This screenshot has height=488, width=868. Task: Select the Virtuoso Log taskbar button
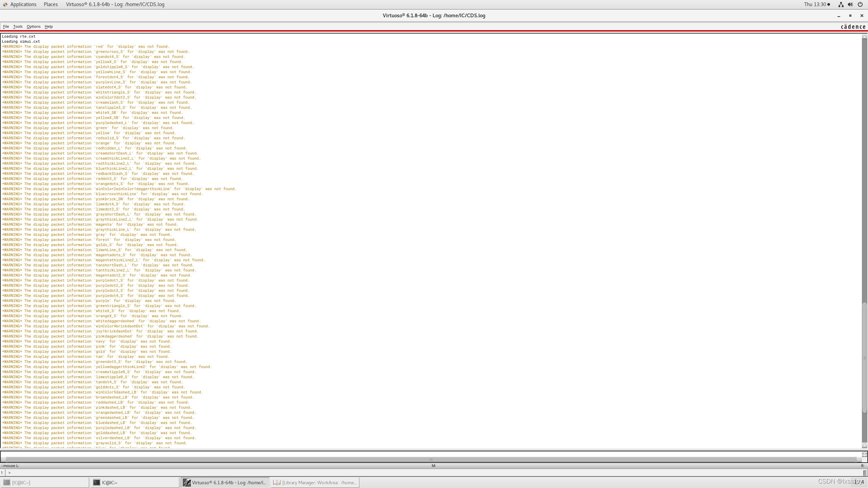click(x=225, y=483)
